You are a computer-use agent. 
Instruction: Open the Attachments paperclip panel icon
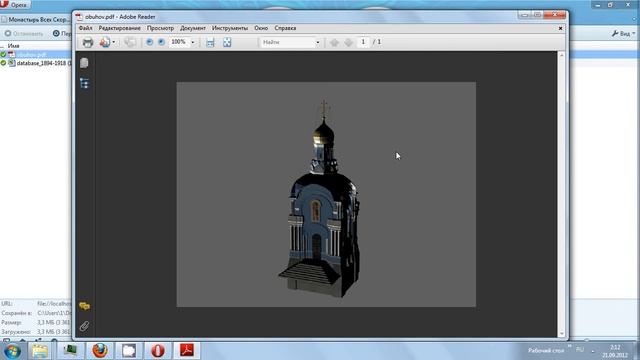coord(84,326)
